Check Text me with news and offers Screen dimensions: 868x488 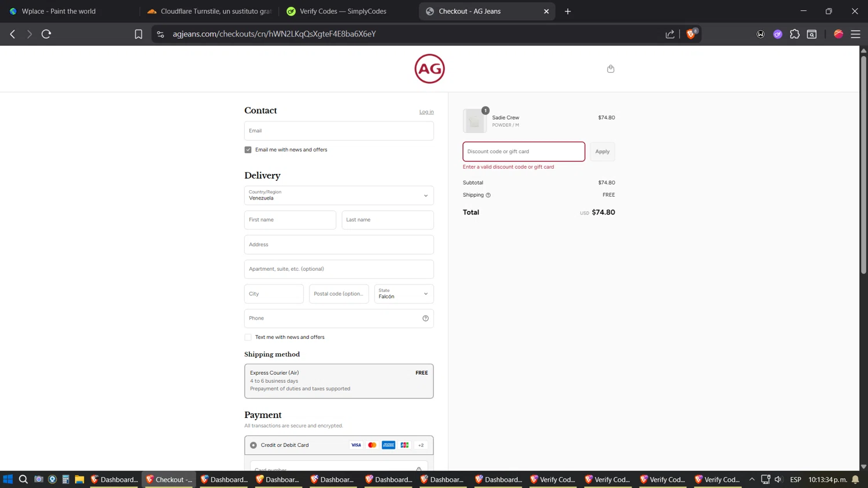(x=248, y=337)
